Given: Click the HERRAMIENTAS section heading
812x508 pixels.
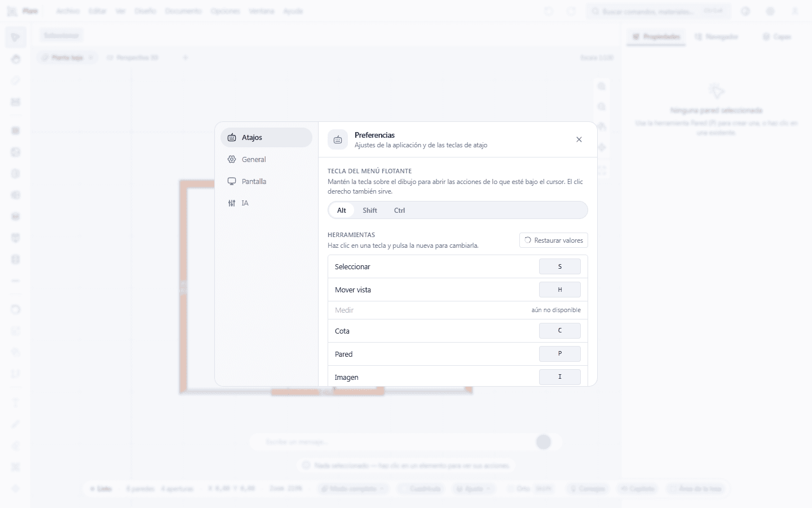Looking at the screenshot, I should (351, 235).
